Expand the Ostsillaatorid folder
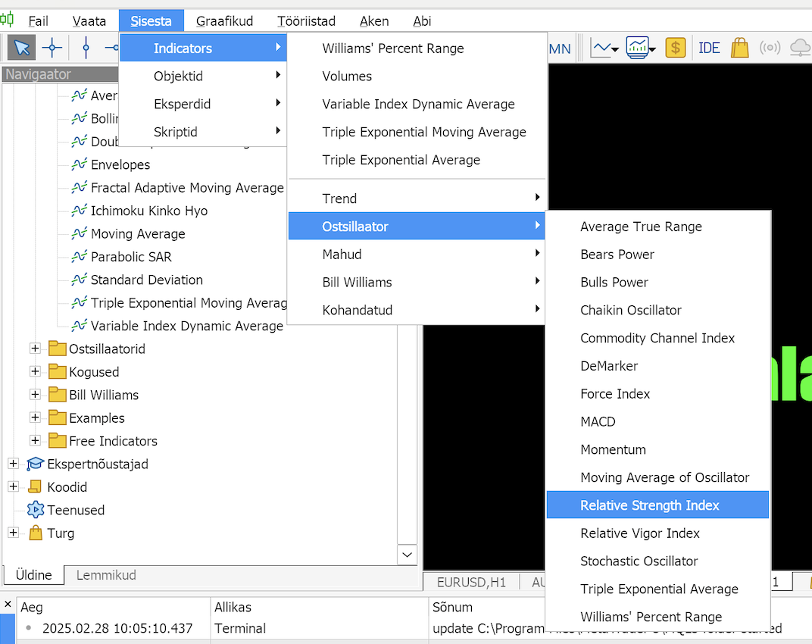 coord(35,349)
